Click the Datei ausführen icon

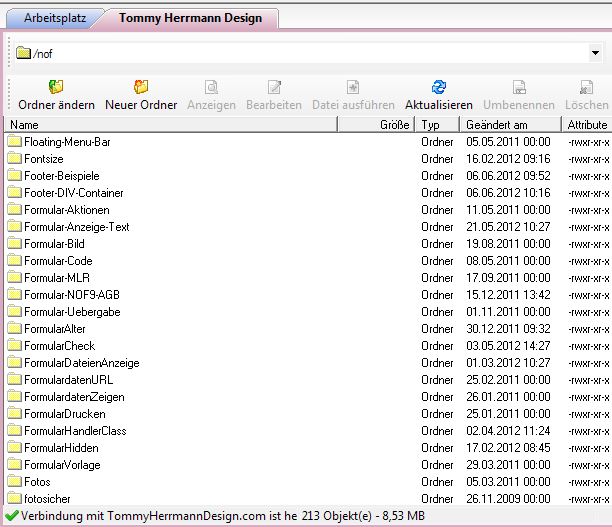pyautogui.click(x=352, y=88)
